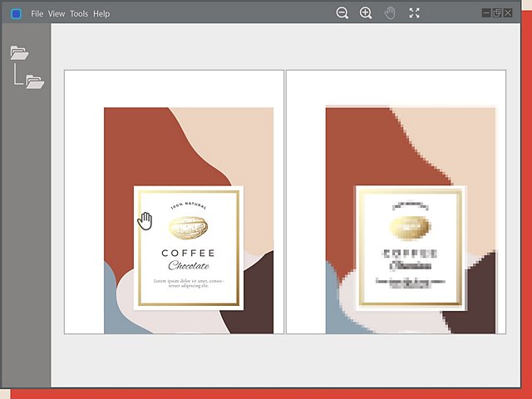This screenshot has height=399, width=532.
Task: Click the fit-to-screen arrows icon
Action: 414,13
